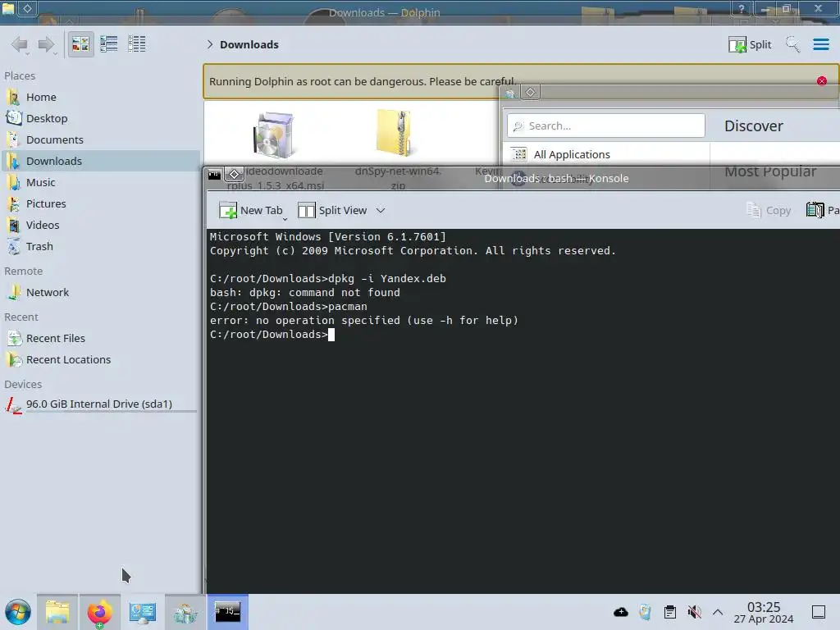Open file manager from taskbar

click(x=57, y=612)
